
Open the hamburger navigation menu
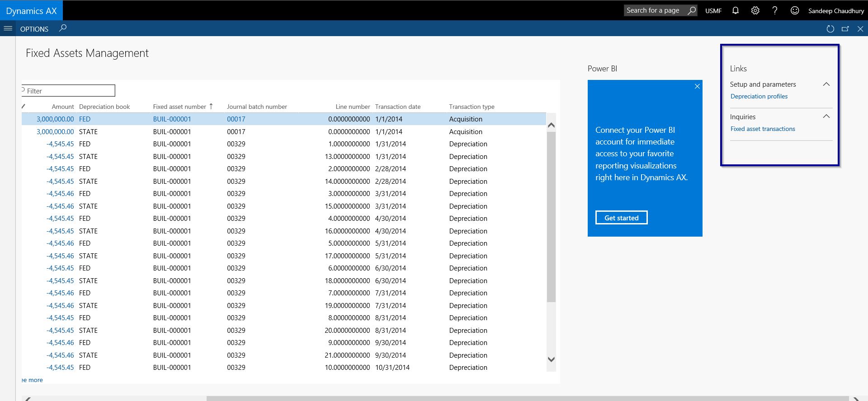click(8, 28)
